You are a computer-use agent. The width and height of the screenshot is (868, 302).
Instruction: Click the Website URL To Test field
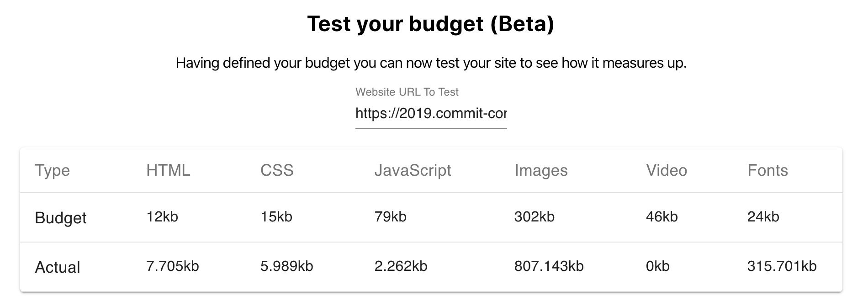click(x=431, y=113)
